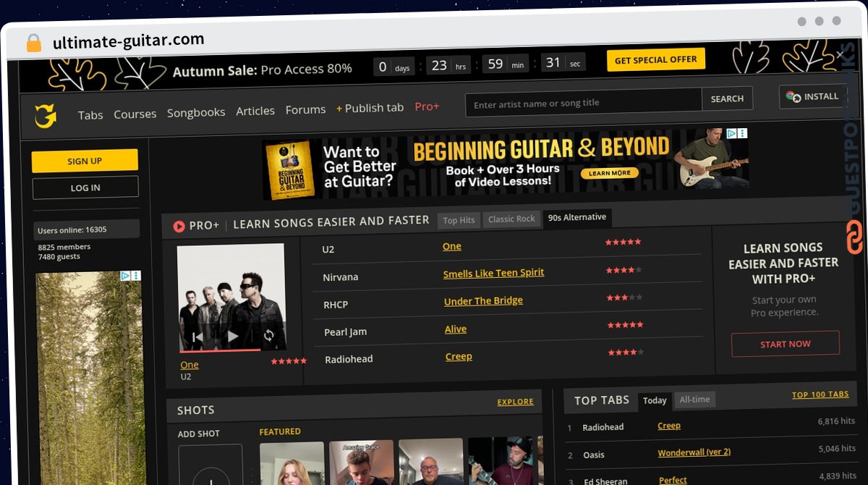Click the SIGN UP button

(x=85, y=161)
